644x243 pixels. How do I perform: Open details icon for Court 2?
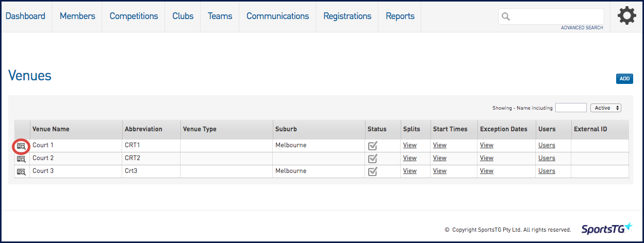click(x=21, y=159)
